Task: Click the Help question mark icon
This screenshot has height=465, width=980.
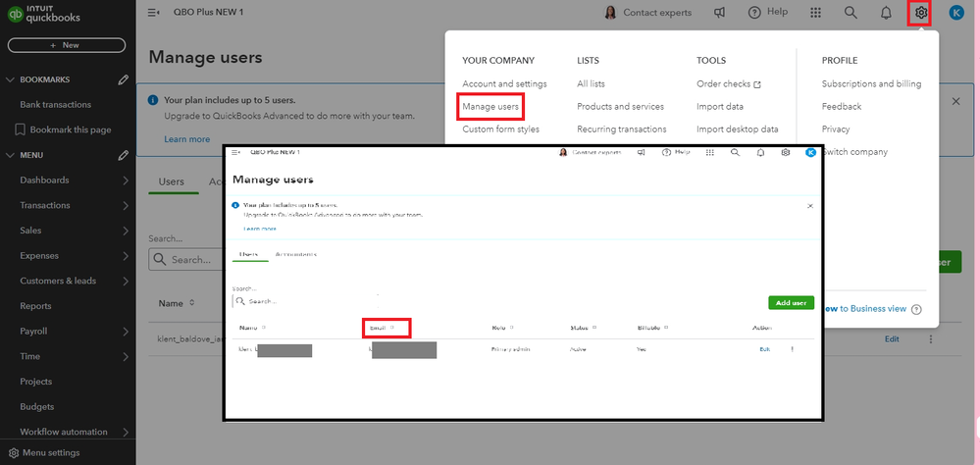Action: coord(754,13)
